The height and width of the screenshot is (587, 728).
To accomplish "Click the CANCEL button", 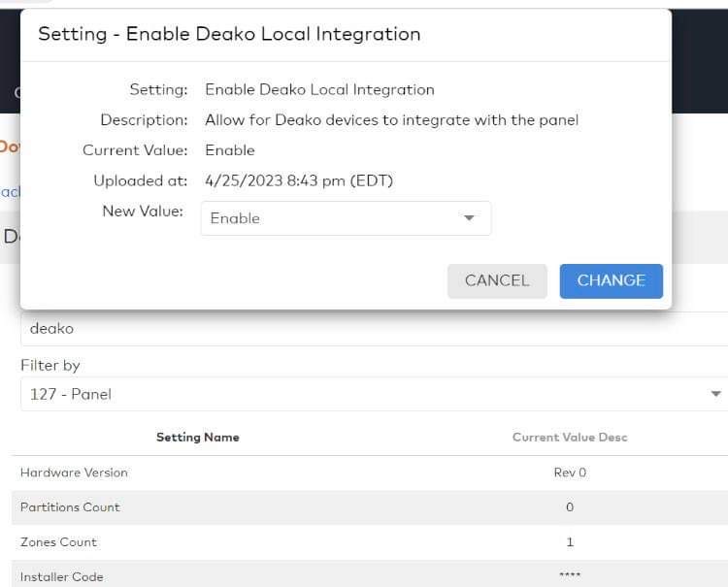I will [497, 281].
